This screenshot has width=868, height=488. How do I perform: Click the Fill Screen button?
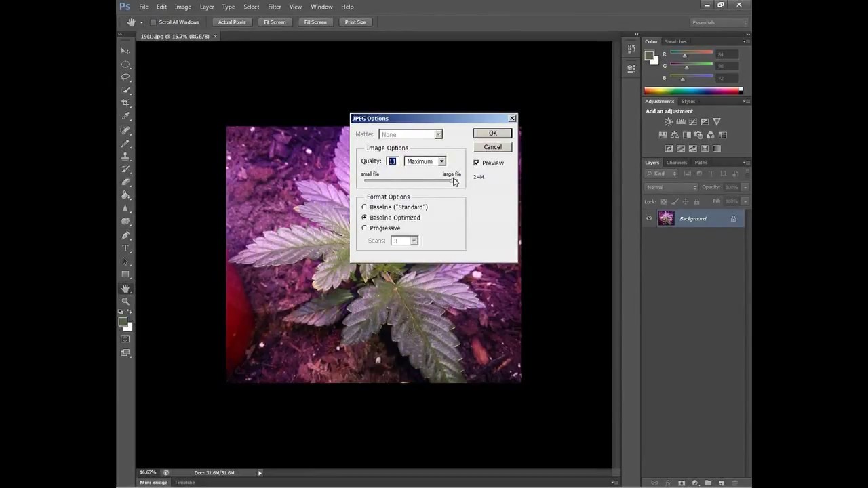point(315,22)
